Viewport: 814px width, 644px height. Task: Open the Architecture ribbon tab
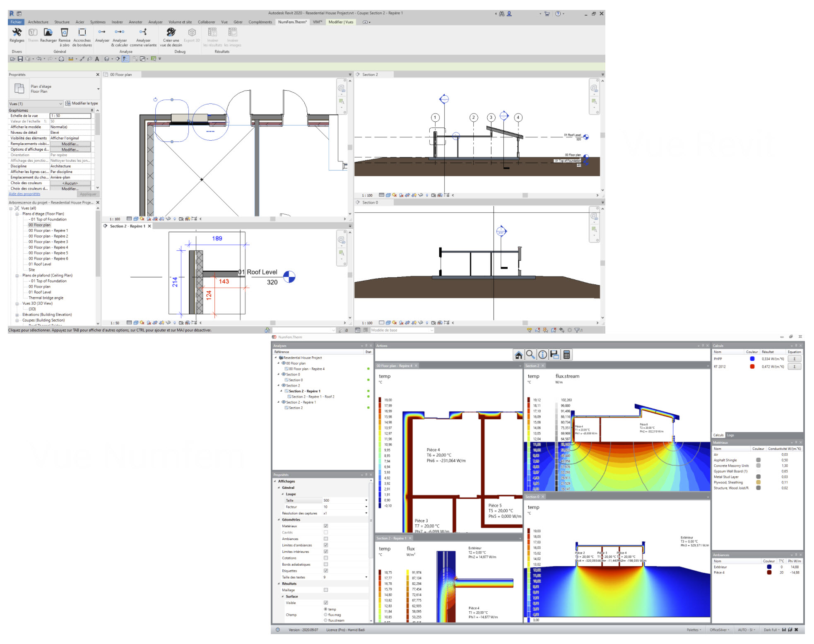(38, 22)
